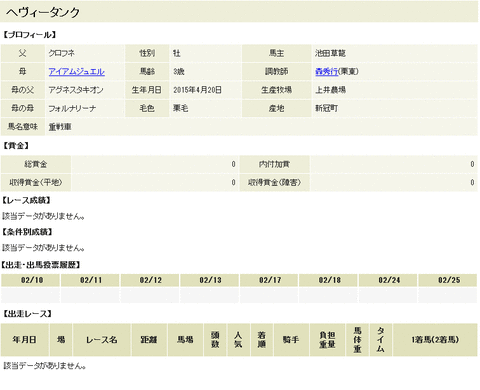This screenshot has height=390, width=480.
Task: Click the 【出走レース】 section heading
Action: pos(27,314)
